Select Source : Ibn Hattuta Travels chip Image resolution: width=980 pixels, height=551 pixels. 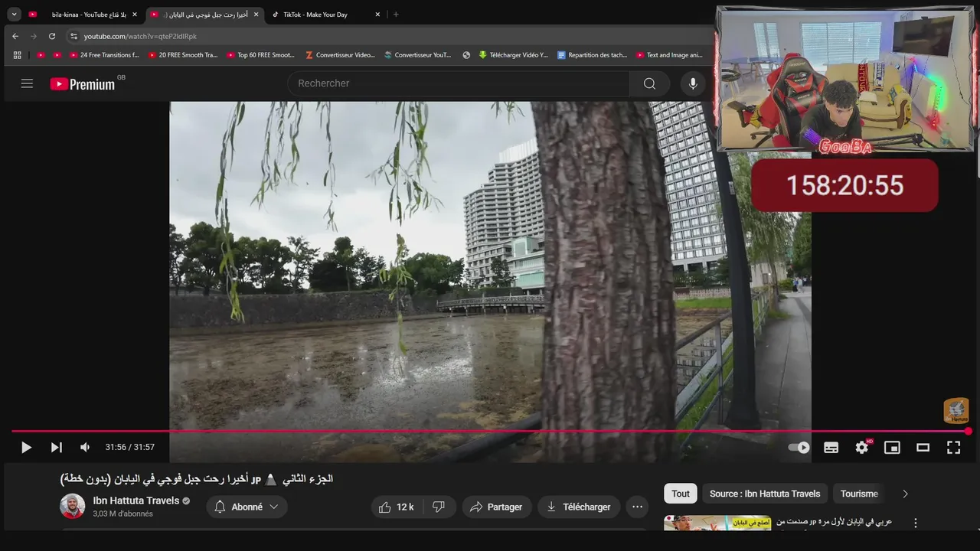tap(765, 494)
